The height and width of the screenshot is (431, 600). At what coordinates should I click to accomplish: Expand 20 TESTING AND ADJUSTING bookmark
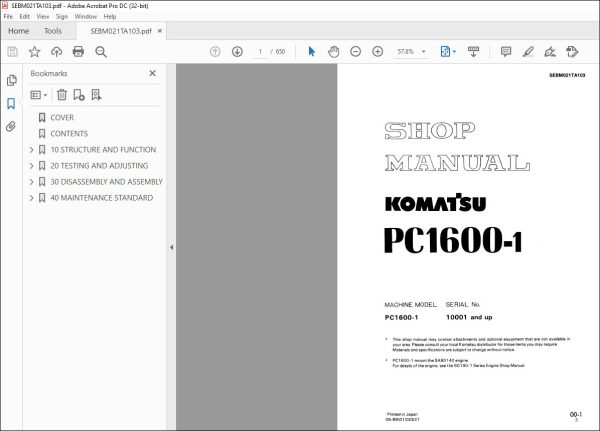(32, 166)
